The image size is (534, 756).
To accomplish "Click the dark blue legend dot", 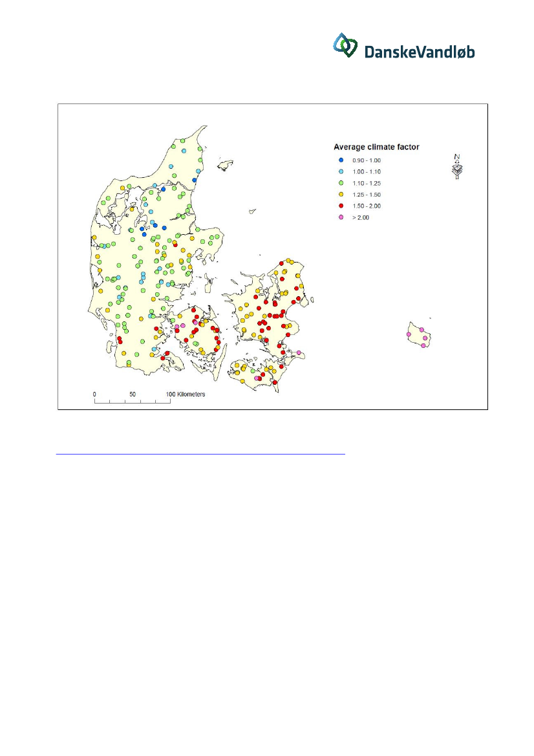I will [341, 159].
